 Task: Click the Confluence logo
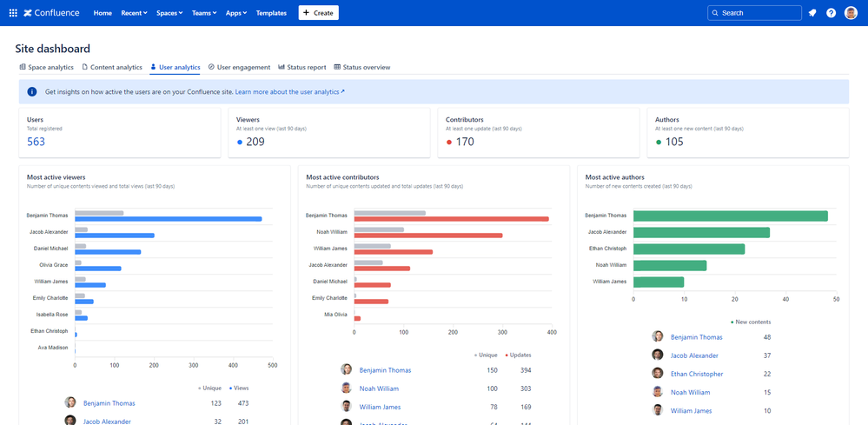tap(51, 13)
